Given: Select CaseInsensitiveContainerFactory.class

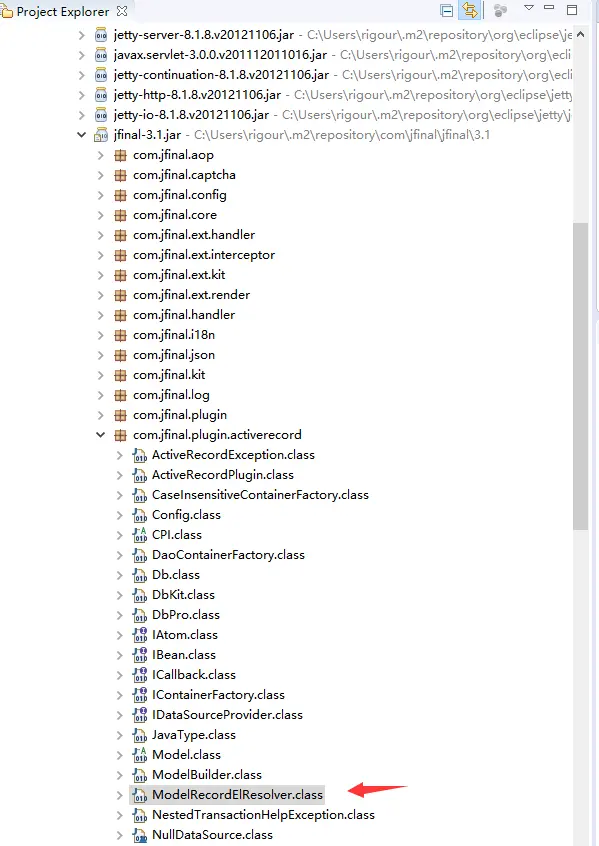Looking at the screenshot, I should (260, 495).
